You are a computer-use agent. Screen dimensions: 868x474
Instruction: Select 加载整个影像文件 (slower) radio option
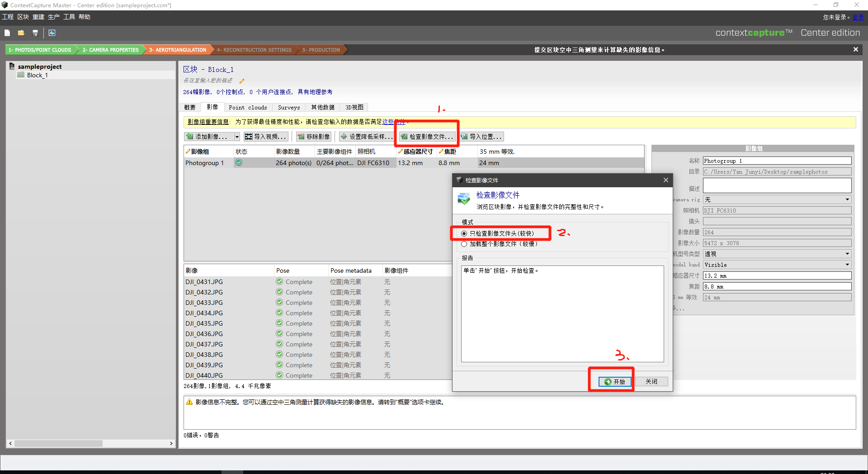pos(464,244)
